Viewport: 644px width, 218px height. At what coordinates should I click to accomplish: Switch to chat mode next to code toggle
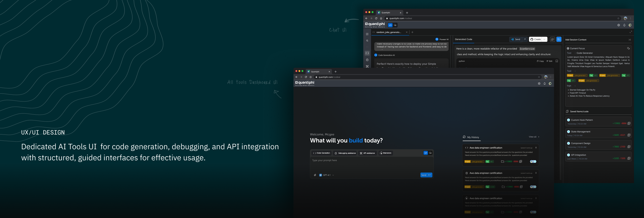pos(430,153)
